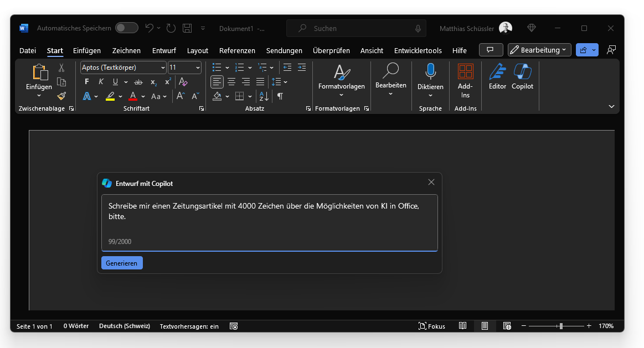Click the numbered list icon

tap(239, 67)
